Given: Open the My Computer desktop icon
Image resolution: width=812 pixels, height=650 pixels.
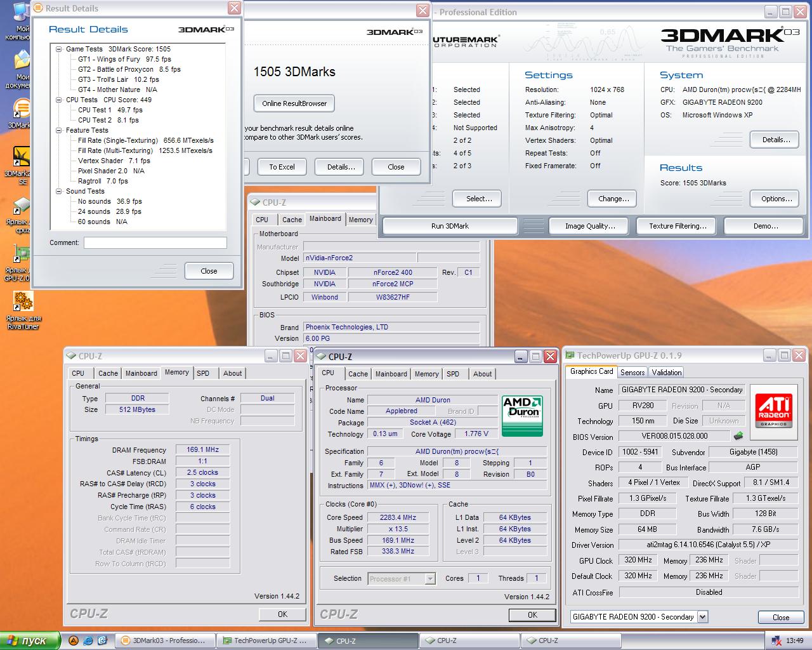Looking at the screenshot, I should point(22,11).
